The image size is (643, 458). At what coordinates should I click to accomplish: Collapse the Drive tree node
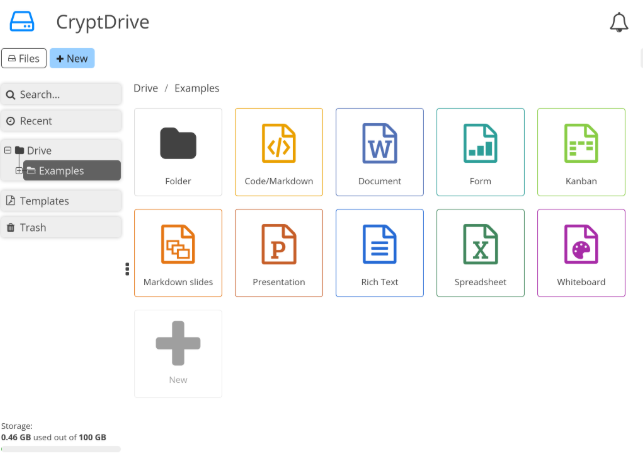point(8,150)
